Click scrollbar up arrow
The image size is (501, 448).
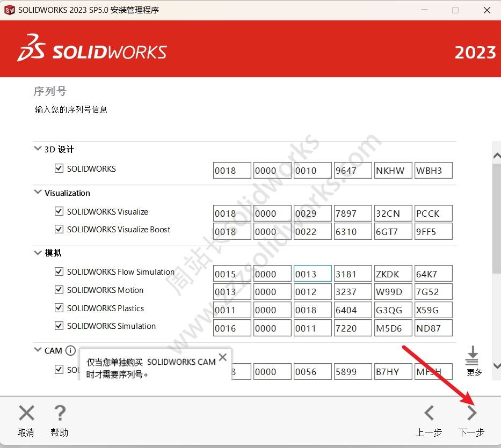[497, 156]
